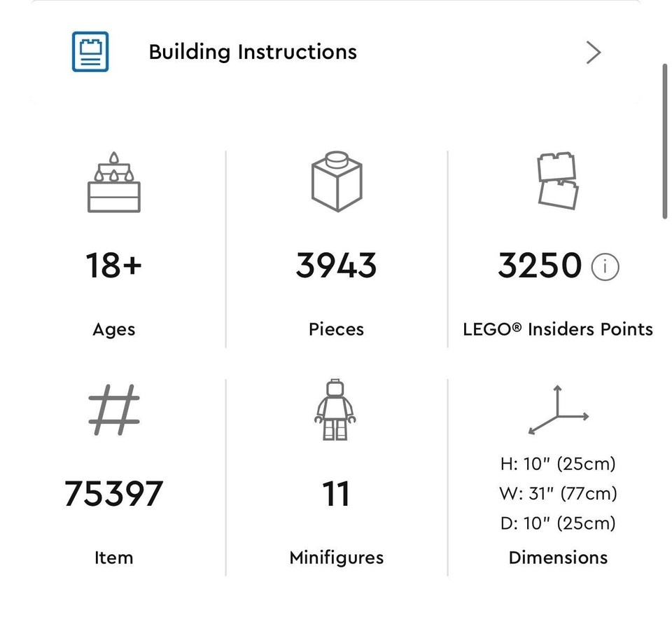Click the LEGO® Insiders Points label

pyautogui.click(x=558, y=329)
